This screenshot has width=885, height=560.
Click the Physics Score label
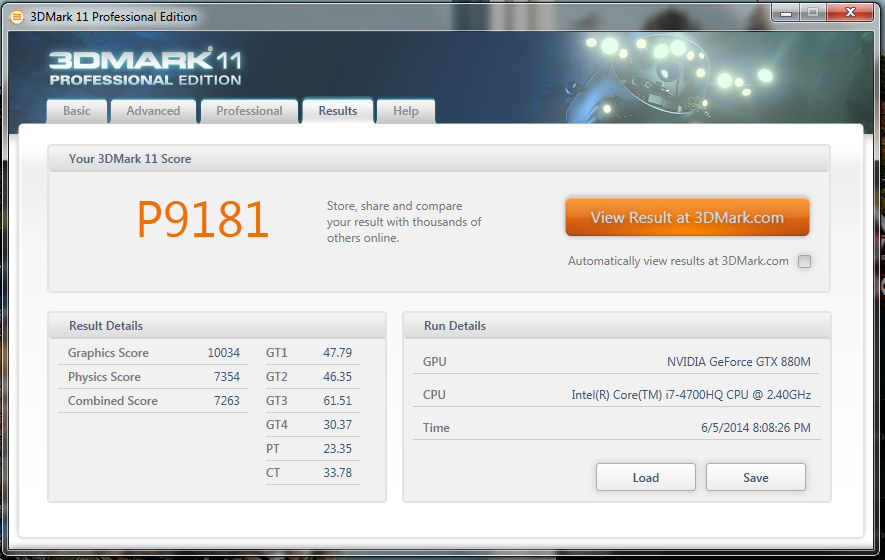tap(104, 377)
